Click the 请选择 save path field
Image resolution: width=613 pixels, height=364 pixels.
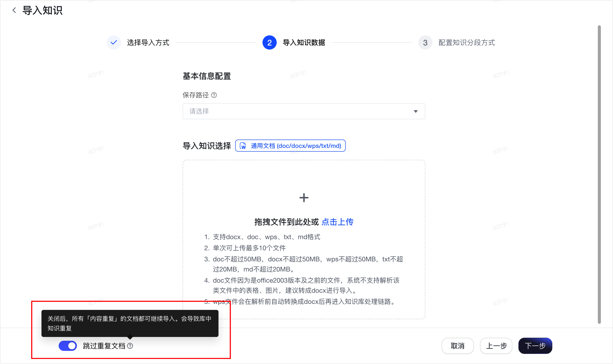304,111
